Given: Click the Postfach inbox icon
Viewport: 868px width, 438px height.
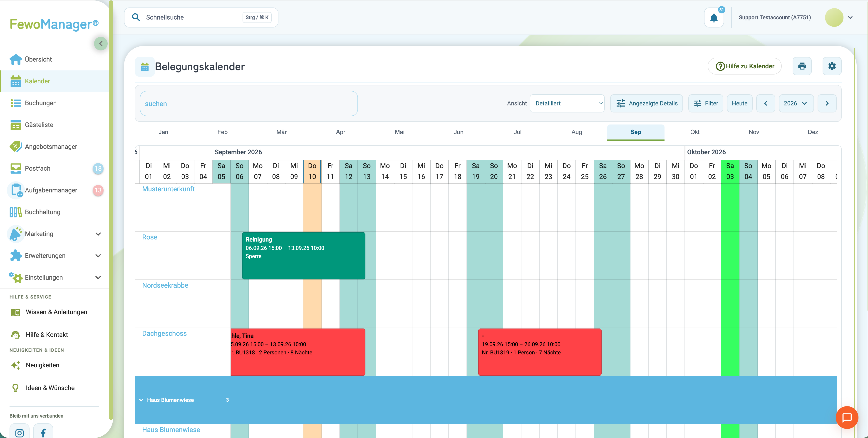Looking at the screenshot, I should pyautogui.click(x=15, y=168).
